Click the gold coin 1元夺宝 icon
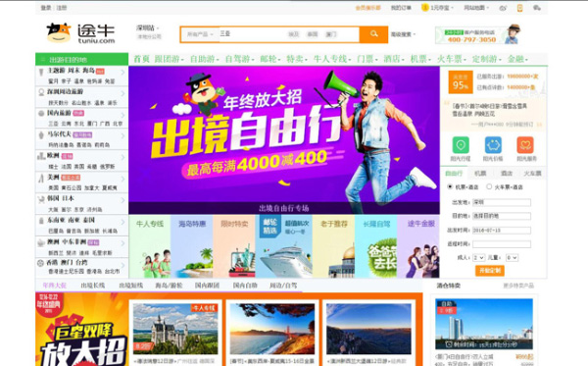The height and width of the screenshot is (366, 588). (425, 8)
